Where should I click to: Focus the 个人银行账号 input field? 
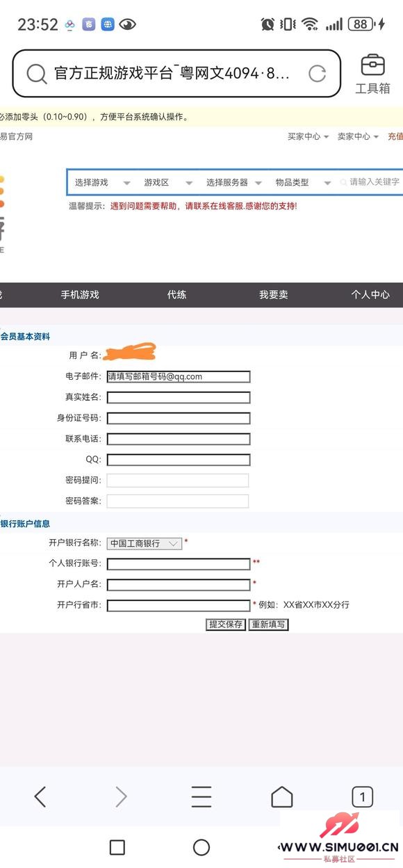(x=179, y=564)
